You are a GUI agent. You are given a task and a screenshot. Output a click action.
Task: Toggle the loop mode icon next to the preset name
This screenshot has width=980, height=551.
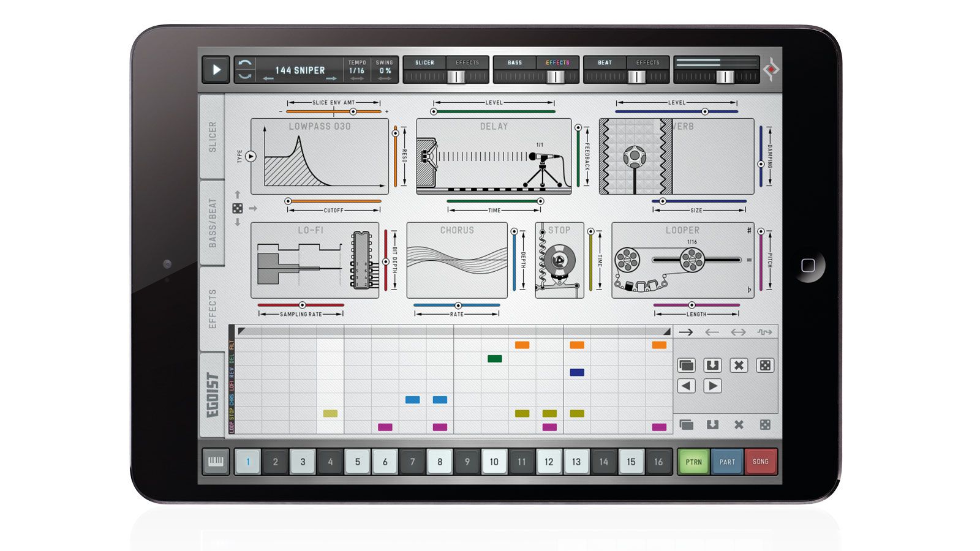(x=244, y=69)
